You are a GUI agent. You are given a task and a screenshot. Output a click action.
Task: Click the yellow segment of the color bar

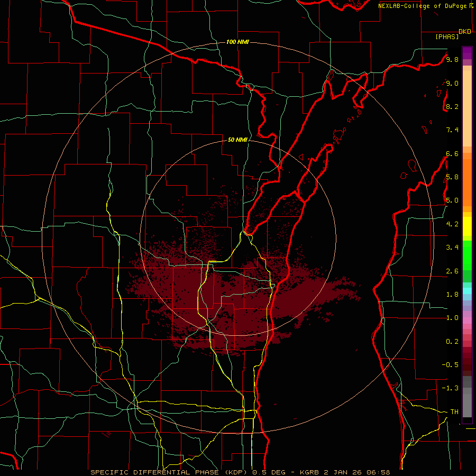[x=467, y=226]
